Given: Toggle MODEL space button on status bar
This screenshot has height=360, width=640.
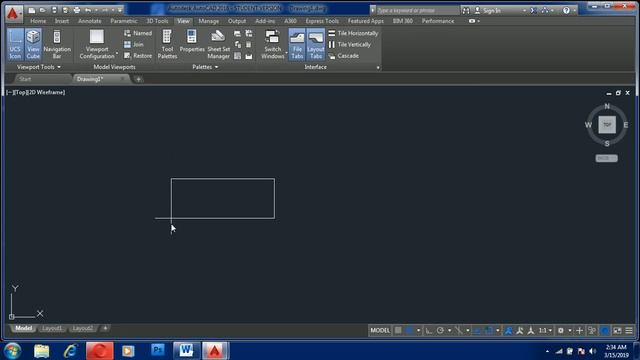Looking at the screenshot, I should (x=380, y=330).
